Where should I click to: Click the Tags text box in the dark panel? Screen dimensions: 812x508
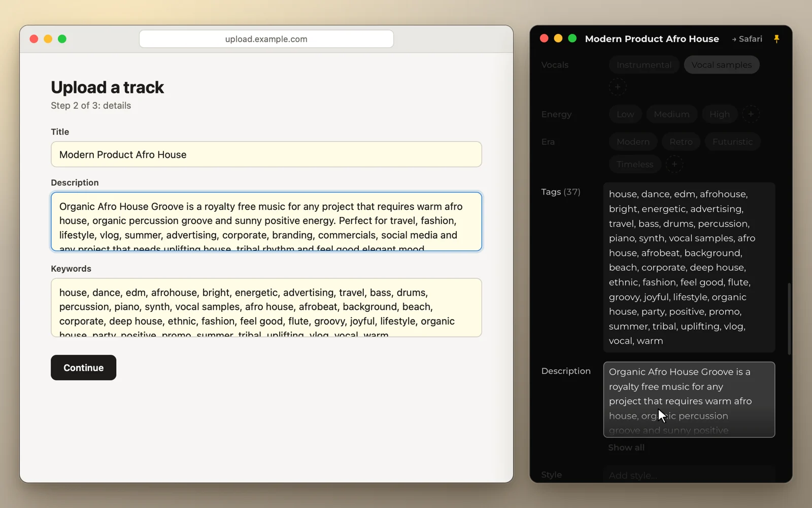(x=689, y=267)
